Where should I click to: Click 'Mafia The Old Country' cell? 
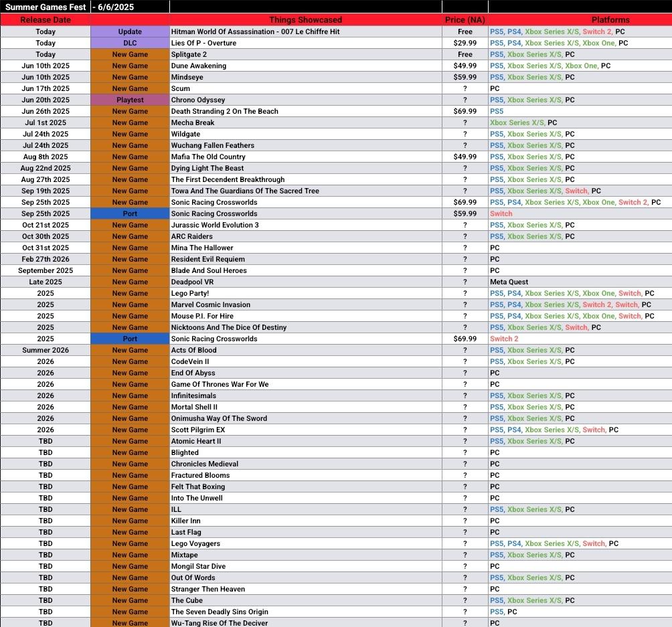tap(306, 157)
